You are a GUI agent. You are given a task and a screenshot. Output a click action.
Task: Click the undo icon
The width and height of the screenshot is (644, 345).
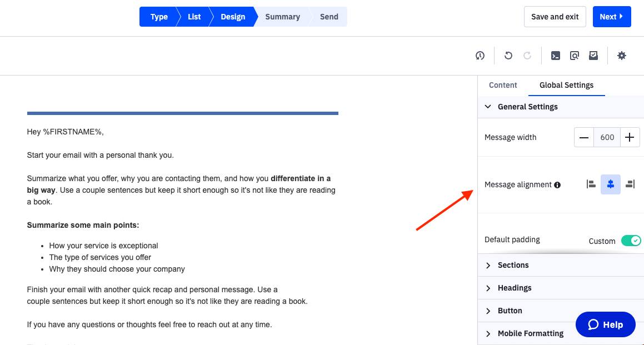click(508, 56)
